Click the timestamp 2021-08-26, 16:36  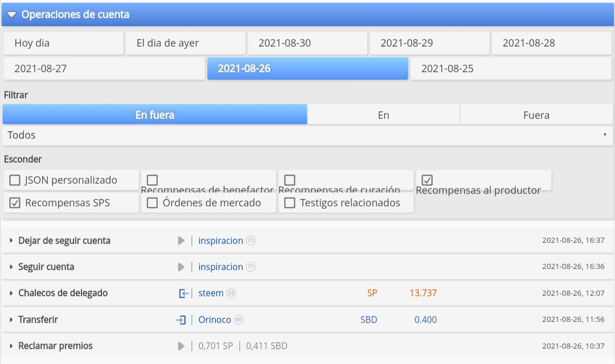point(573,266)
